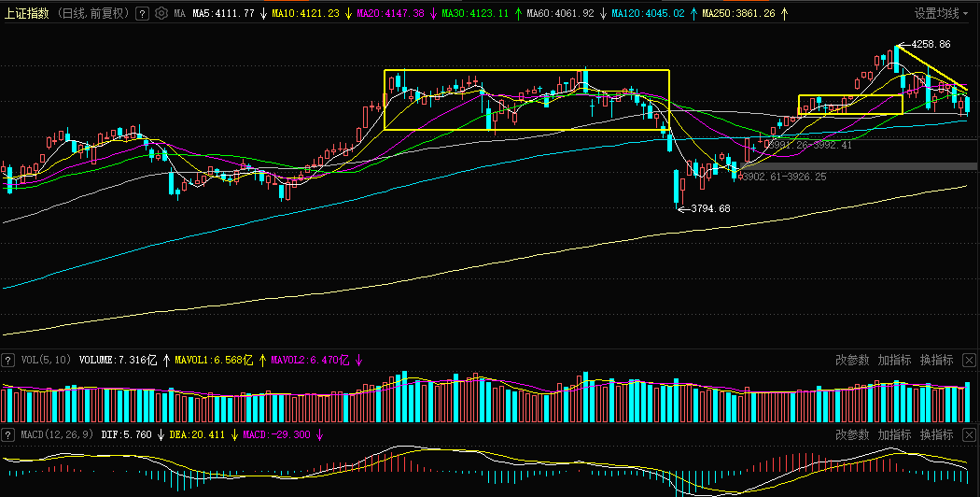Viewport: 980px width, 497px height.
Task: Click 改参数 in the VOL panel
Action: (852, 360)
